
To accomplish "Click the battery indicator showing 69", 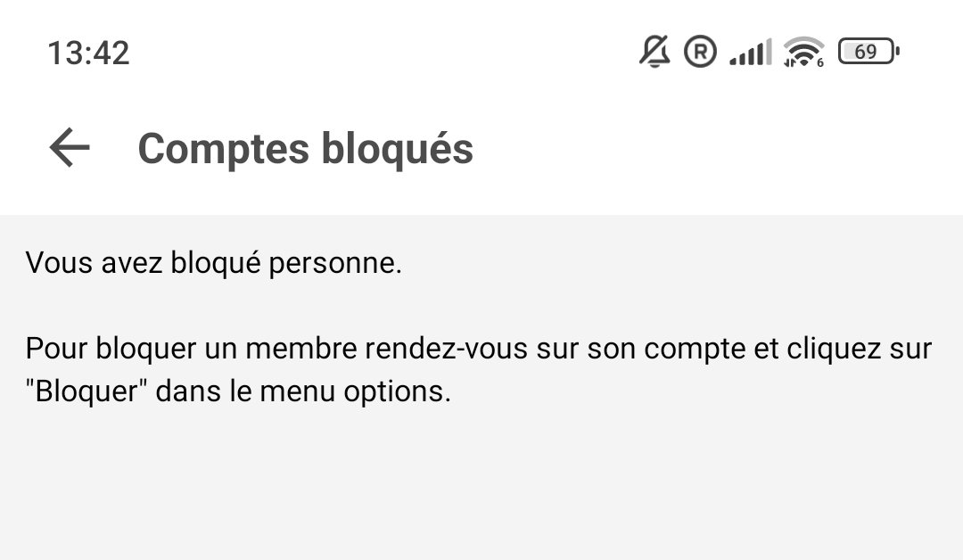I will point(868,52).
